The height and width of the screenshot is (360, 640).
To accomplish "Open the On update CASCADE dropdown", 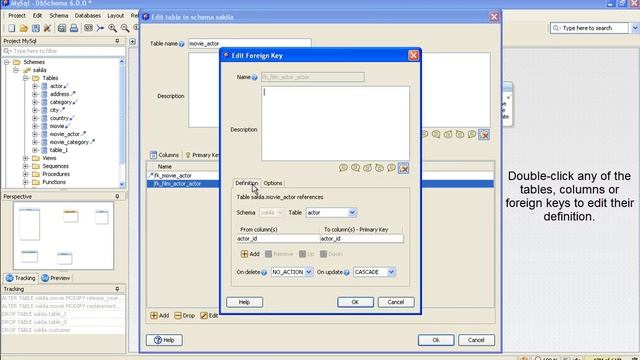I will pyautogui.click(x=391, y=272).
